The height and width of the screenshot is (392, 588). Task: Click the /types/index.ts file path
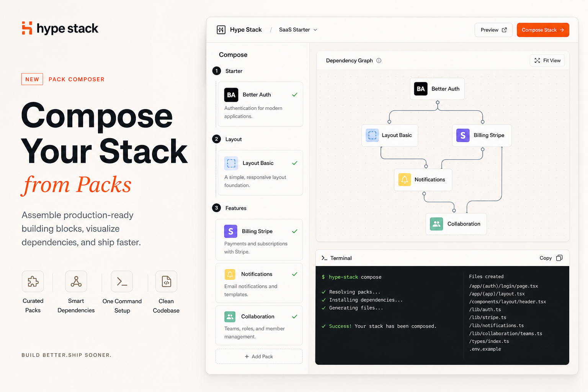[x=489, y=341]
